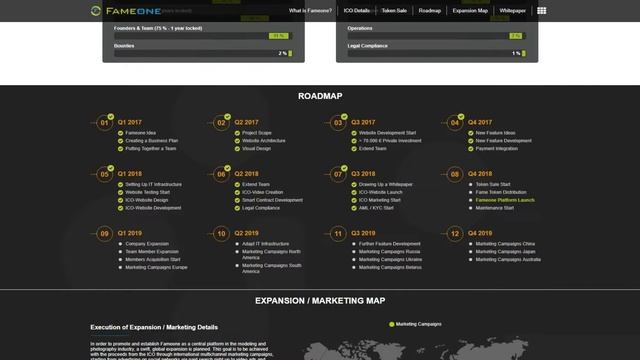The width and height of the screenshot is (640, 360).
Task: Click the checkmark beside Putting Together a Team
Action: point(120,149)
